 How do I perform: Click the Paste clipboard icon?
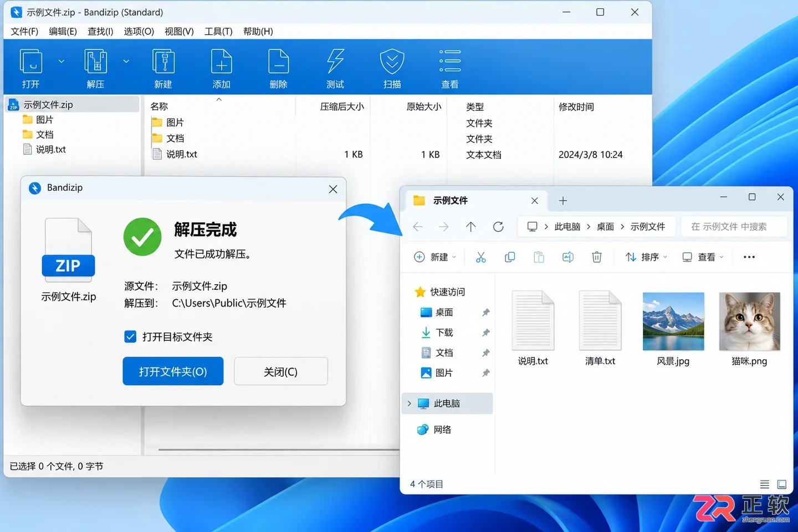[539, 257]
